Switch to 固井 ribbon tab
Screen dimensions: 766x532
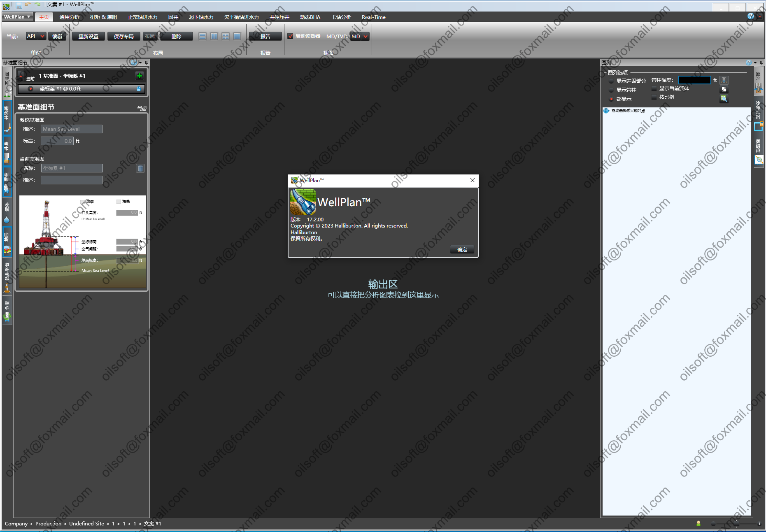173,17
